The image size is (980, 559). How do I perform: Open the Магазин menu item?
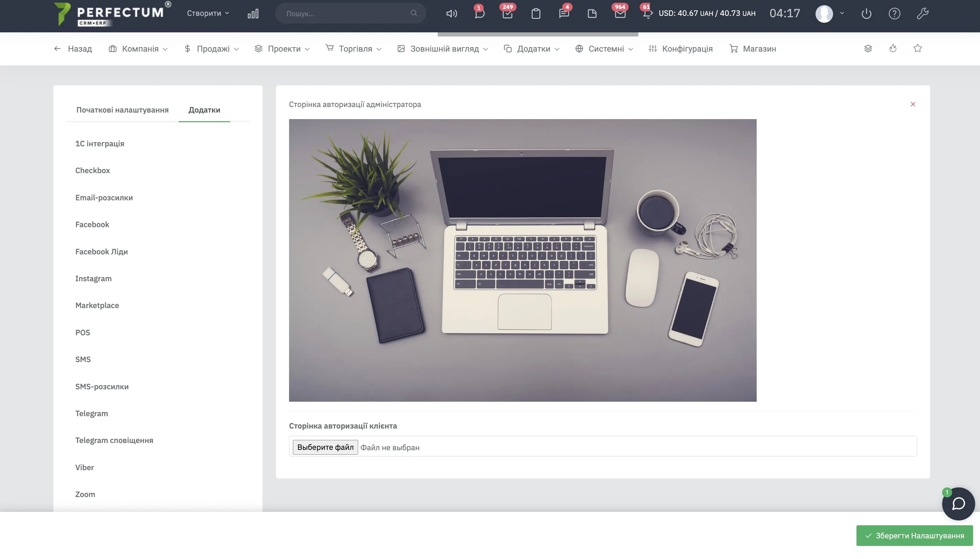(753, 49)
